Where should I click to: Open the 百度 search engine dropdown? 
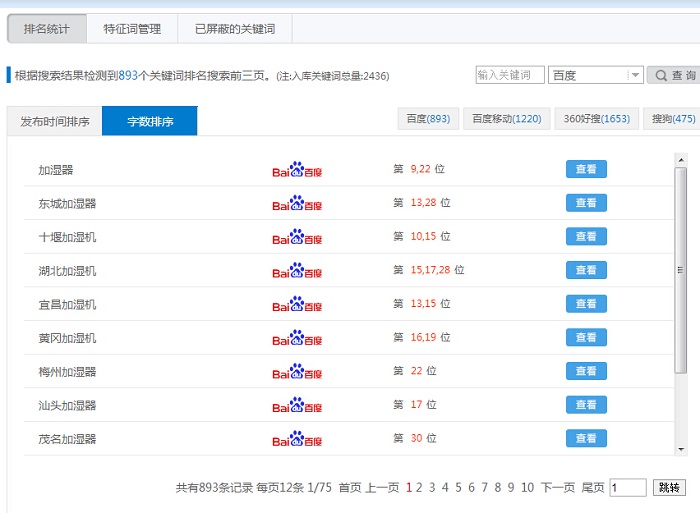coord(595,75)
